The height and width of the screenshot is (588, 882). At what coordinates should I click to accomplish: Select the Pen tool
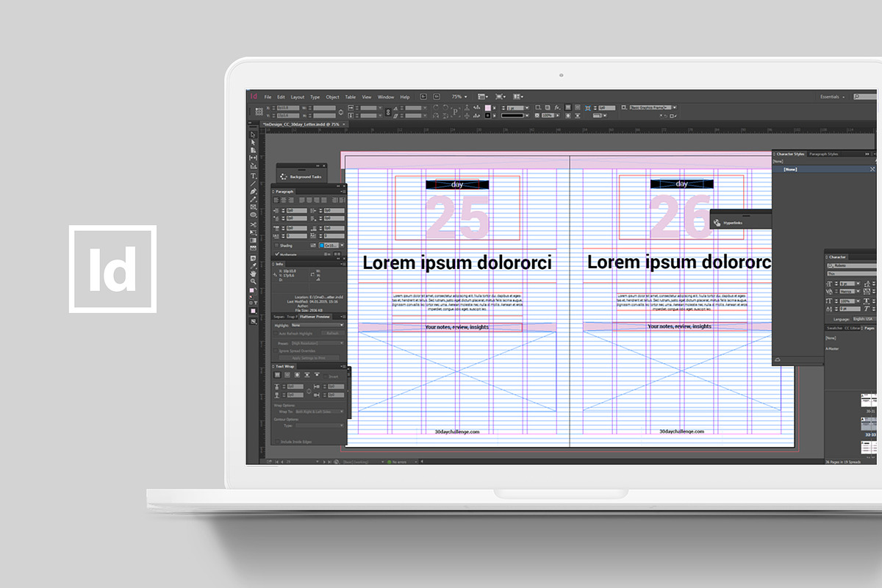point(254,191)
